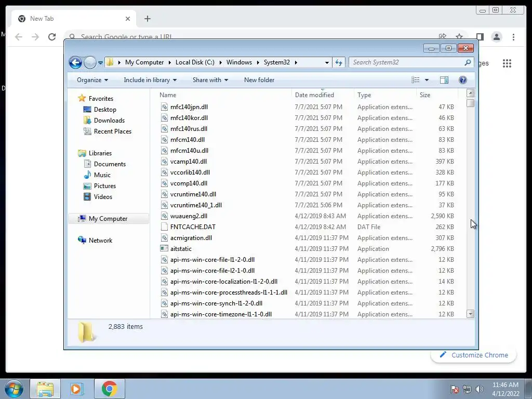Click the Chrome bookmark star icon
The height and width of the screenshot is (399, 532).
tap(459, 37)
